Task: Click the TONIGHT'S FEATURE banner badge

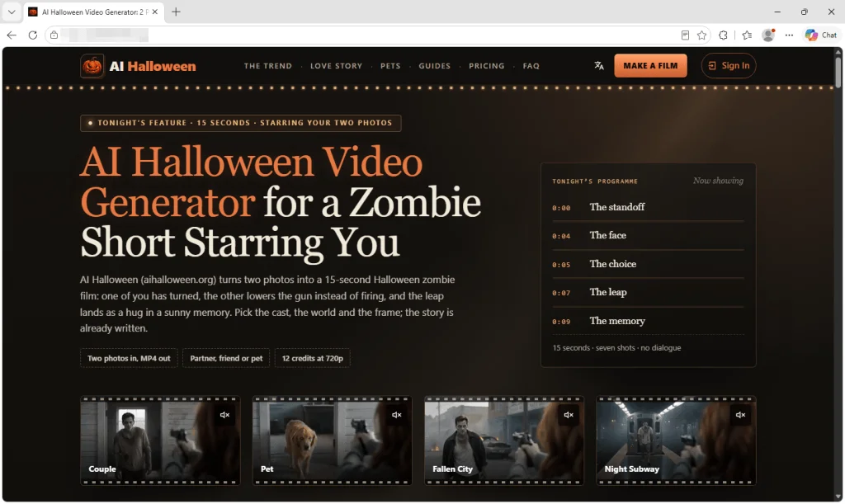Action: pos(240,123)
